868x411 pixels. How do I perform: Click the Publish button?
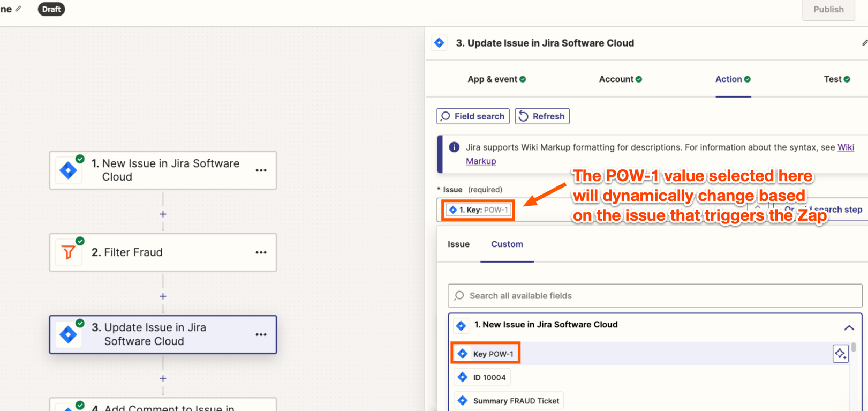click(828, 10)
